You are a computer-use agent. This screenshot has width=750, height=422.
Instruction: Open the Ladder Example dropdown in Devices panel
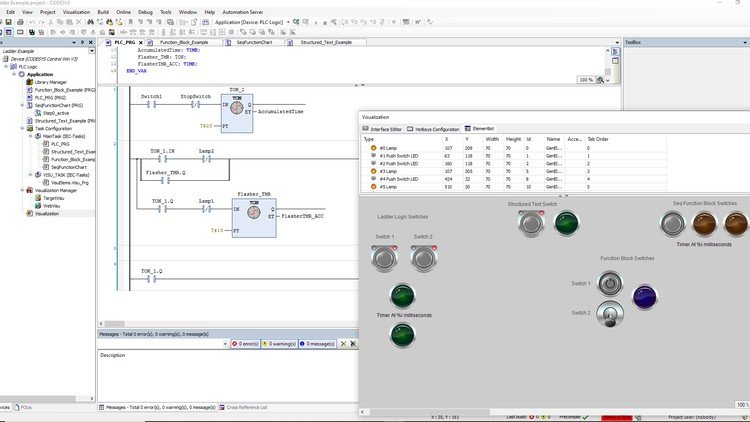[91, 51]
